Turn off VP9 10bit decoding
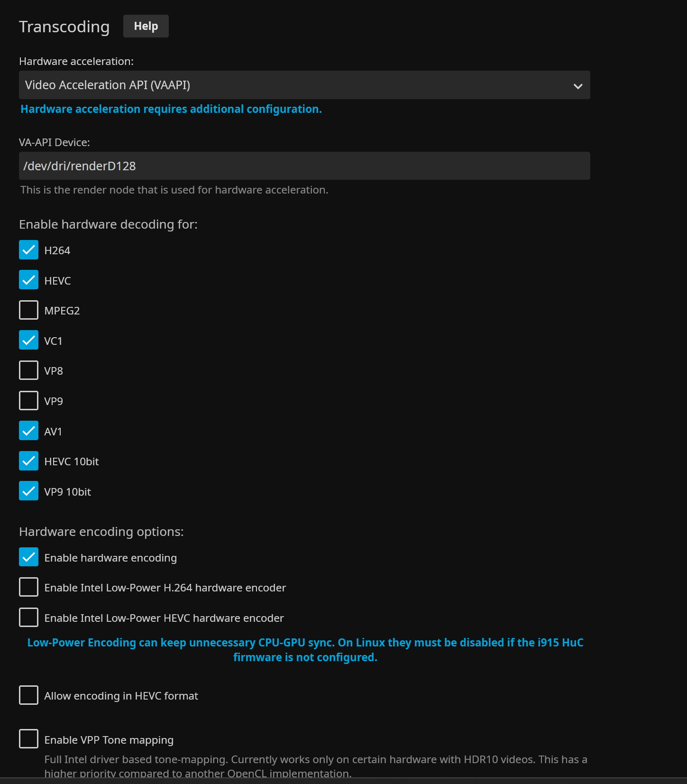This screenshot has width=687, height=784. coord(29,491)
